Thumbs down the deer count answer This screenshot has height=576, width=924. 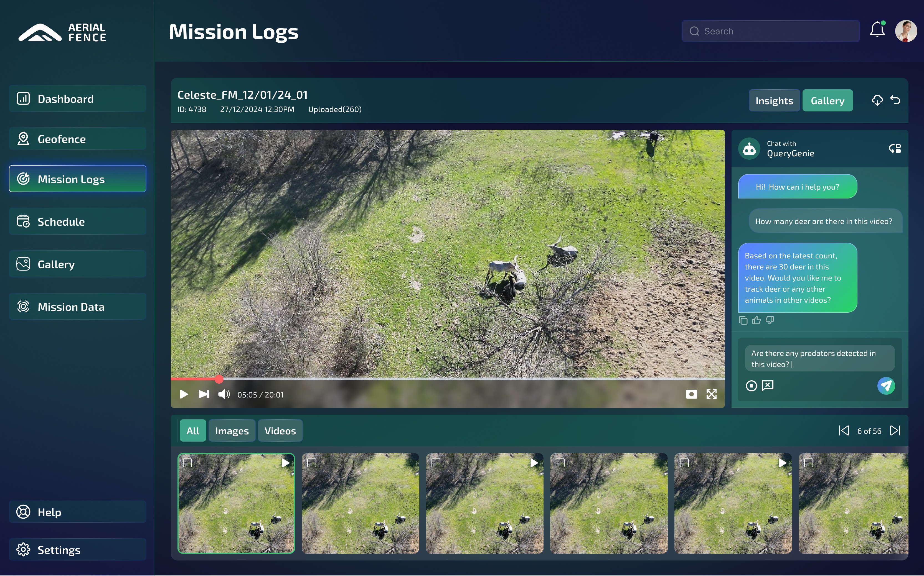pyautogui.click(x=770, y=321)
